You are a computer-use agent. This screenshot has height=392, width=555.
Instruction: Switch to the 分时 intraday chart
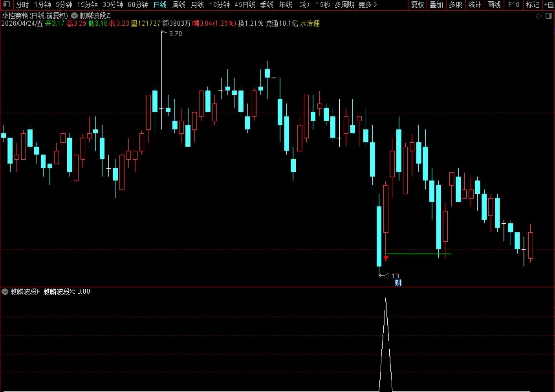(x=22, y=5)
